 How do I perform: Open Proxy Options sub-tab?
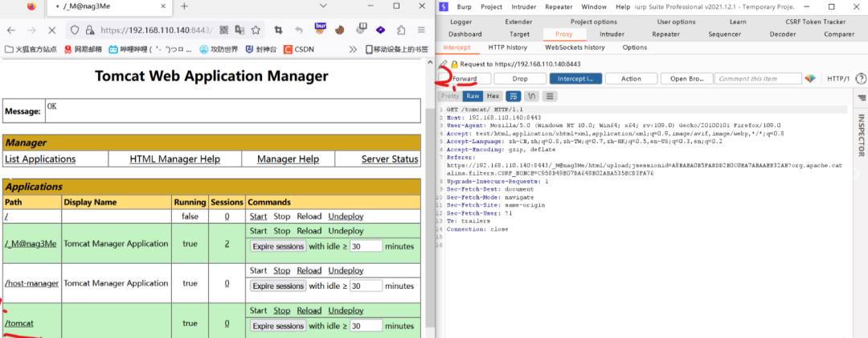(634, 47)
